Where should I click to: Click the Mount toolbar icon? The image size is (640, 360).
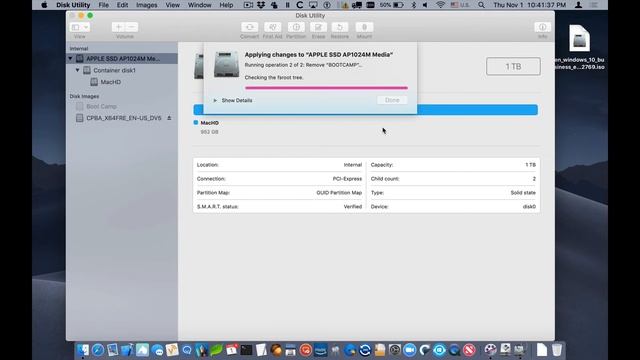[x=364, y=27]
